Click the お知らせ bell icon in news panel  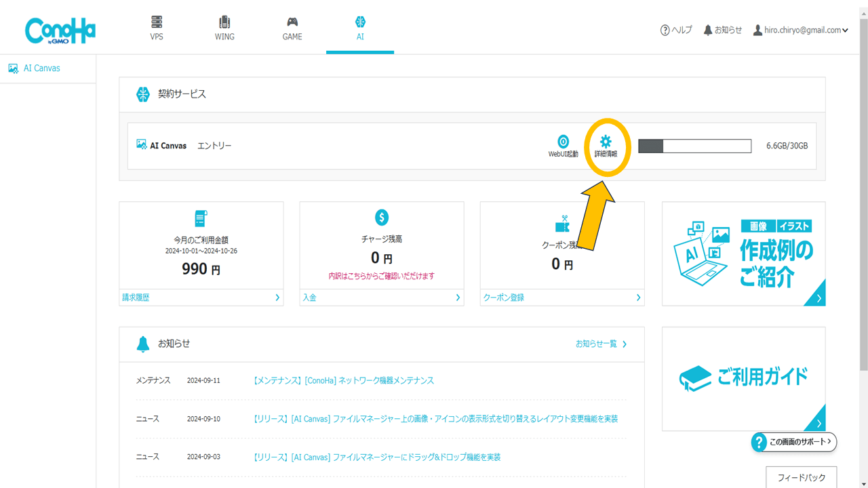tap(142, 344)
